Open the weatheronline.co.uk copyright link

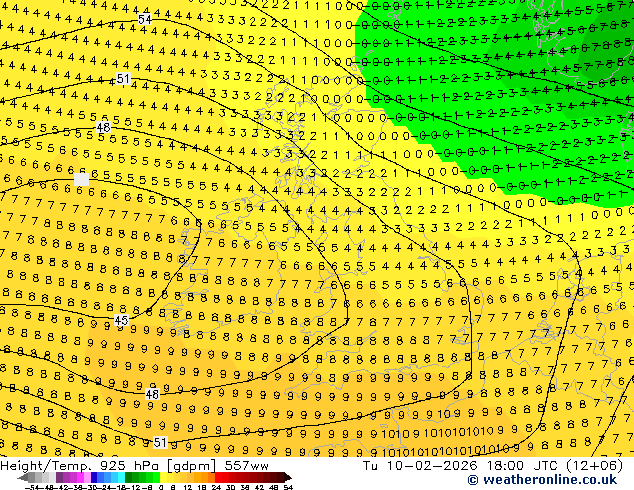coord(542,480)
